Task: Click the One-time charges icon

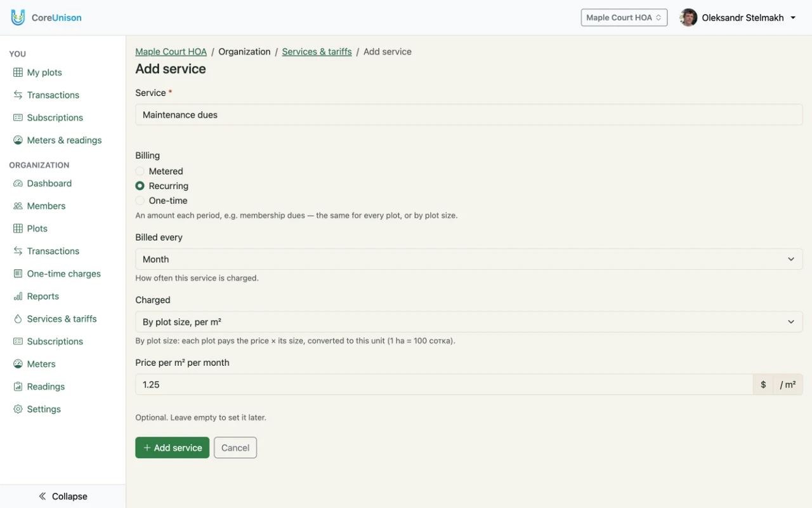Action: pos(18,274)
